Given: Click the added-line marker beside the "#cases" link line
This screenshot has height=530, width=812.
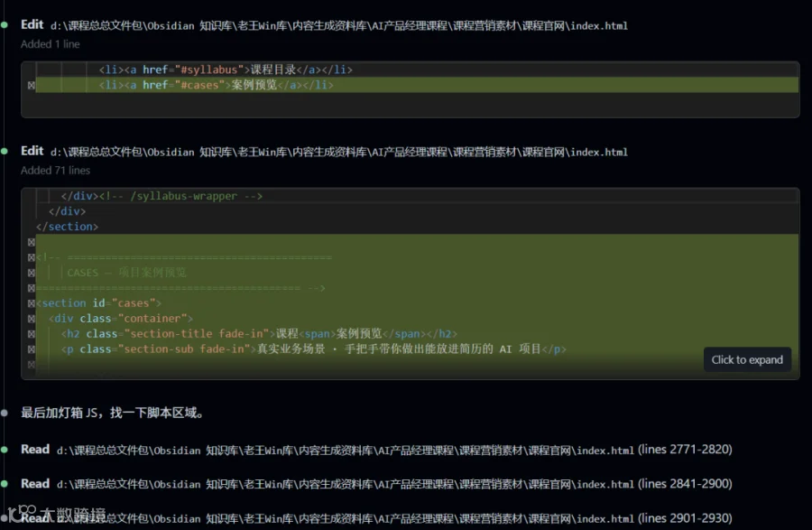Looking at the screenshot, I should pyautogui.click(x=31, y=86).
